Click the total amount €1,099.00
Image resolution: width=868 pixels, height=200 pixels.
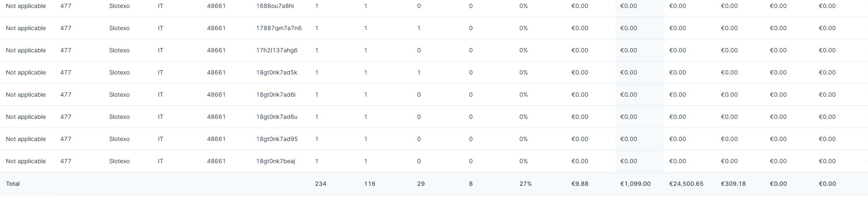(635, 184)
